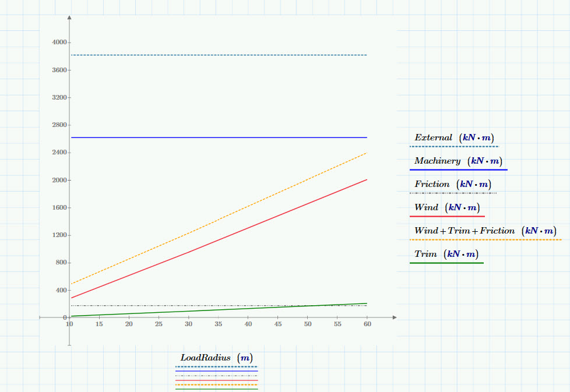This screenshot has width=570, height=392.
Task: Click the 20 tick label on x-axis
Action: click(x=129, y=324)
